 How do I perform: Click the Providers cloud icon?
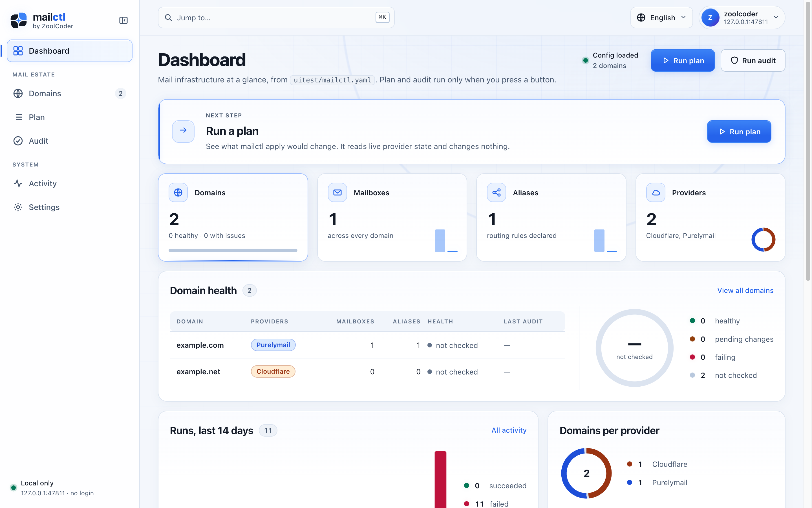[x=656, y=192]
